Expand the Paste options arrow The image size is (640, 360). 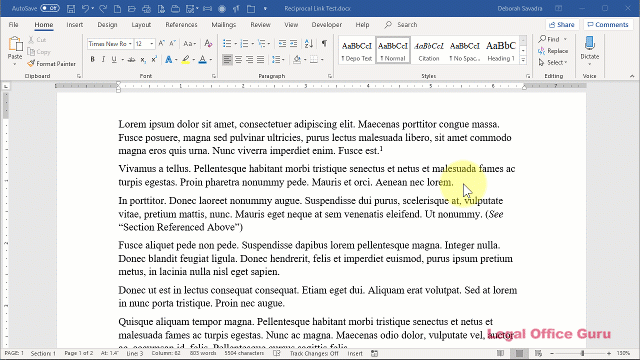pyautogui.click(x=15, y=64)
